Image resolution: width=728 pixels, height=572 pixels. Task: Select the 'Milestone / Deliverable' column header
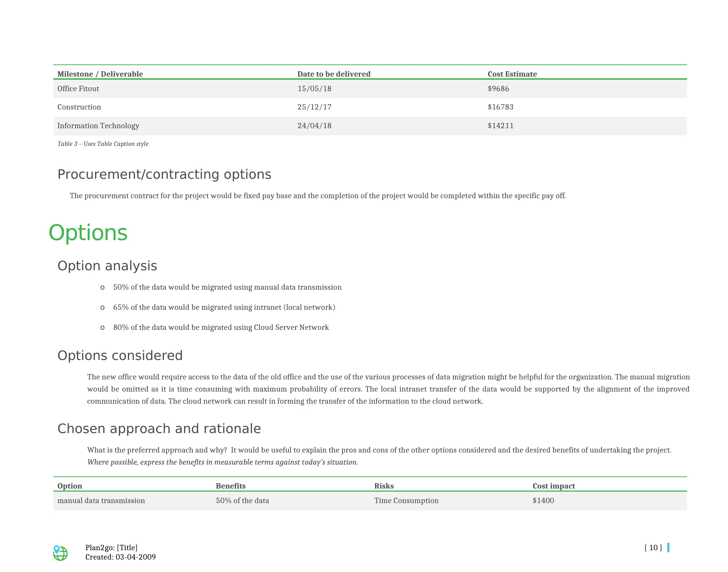[x=100, y=74]
